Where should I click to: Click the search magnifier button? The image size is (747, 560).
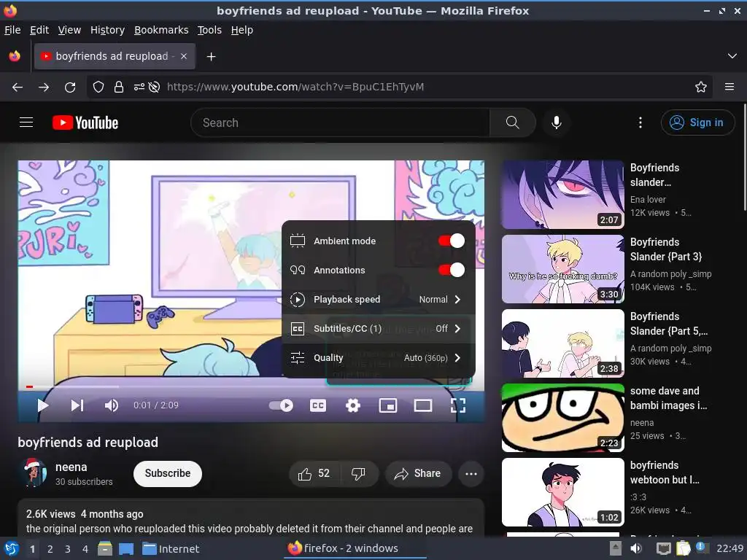pyautogui.click(x=513, y=122)
